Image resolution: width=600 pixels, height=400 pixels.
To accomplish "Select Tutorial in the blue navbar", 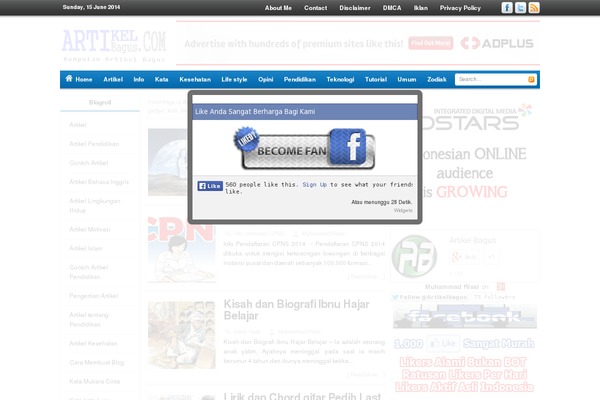I will click(376, 80).
